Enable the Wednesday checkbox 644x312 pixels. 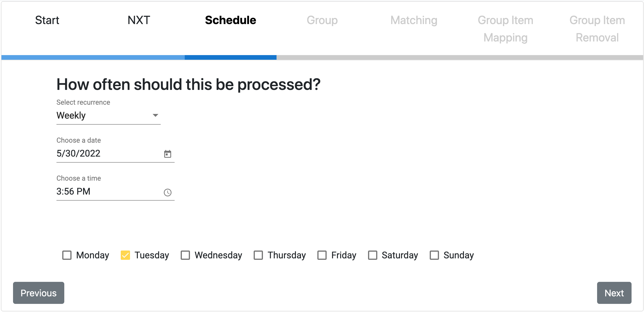[x=185, y=255]
